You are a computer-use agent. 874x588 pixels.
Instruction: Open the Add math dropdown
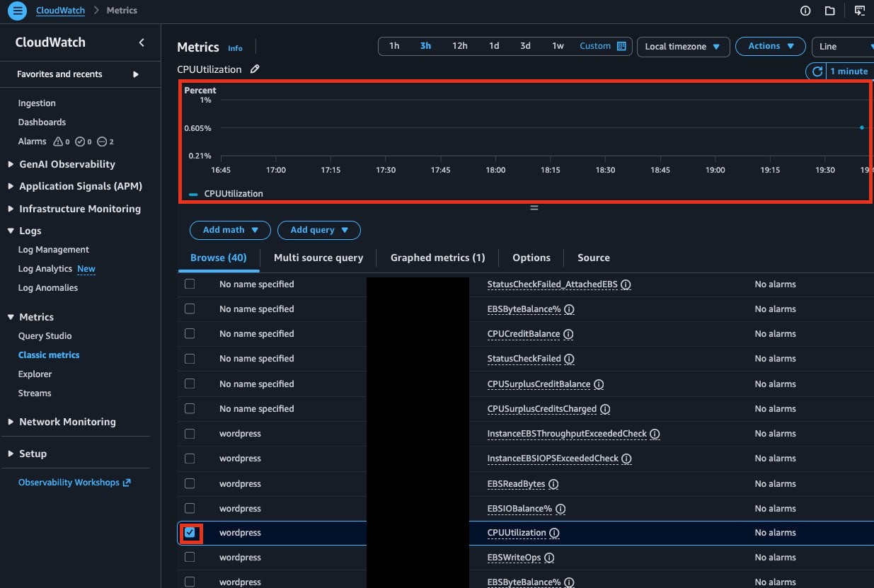(x=230, y=230)
